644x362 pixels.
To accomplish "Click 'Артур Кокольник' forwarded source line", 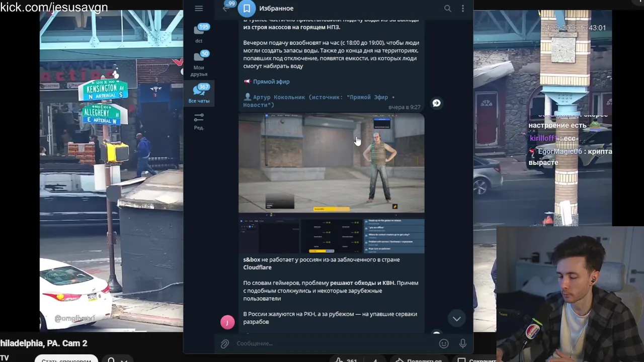I will (319, 101).
